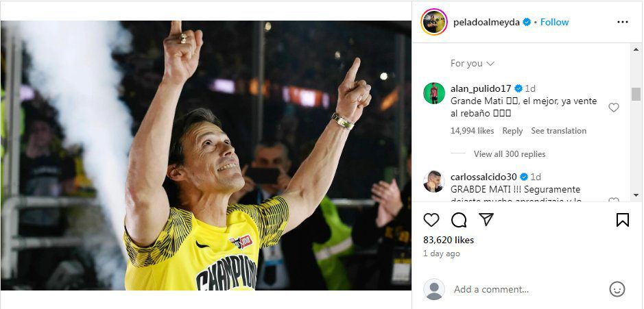Open peladoalmeyda username link
The width and height of the screenshot is (644, 309).
pyautogui.click(x=486, y=22)
